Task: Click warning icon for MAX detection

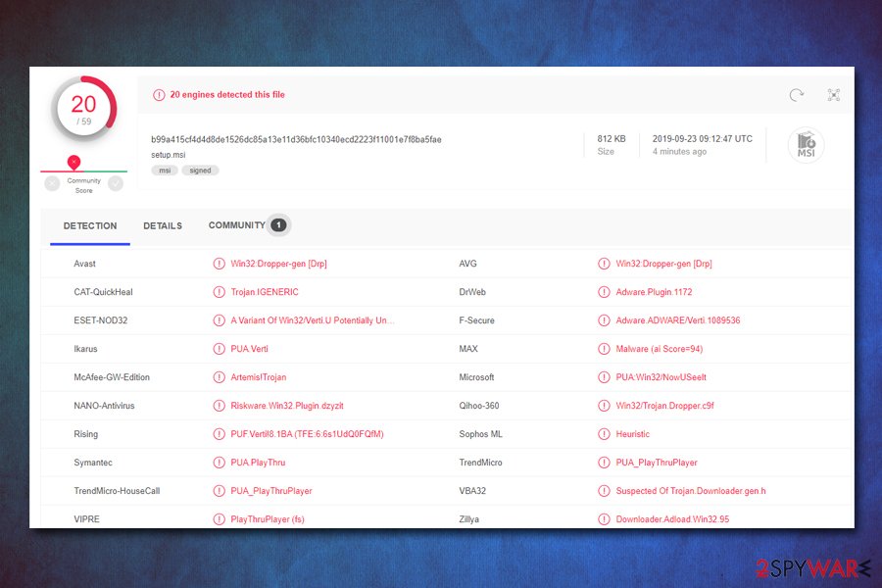Action: click(x=604, y=349)
